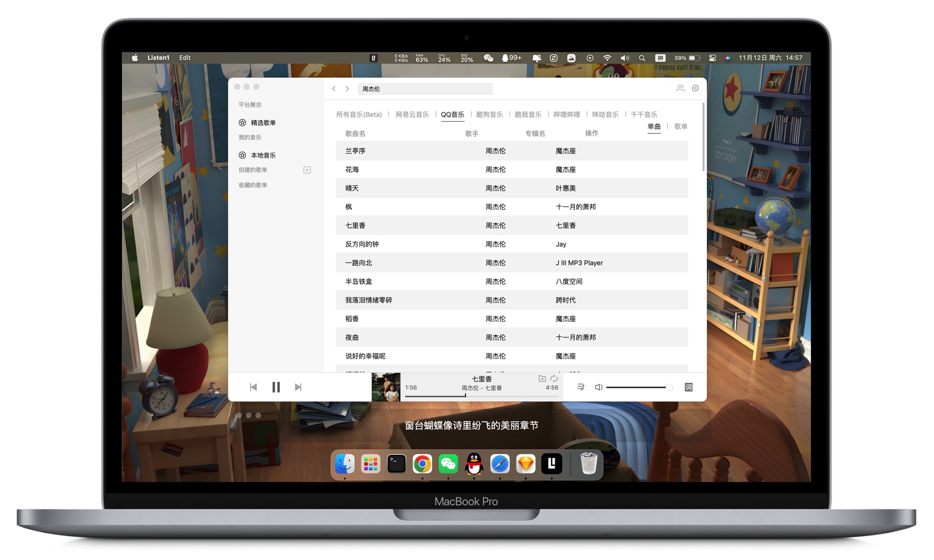Image resolution: width=934 pixels, height=560 pixels.
Task: Click the search field containing 周杰伦
Action: pyautogui.click(x=425, y=89)
